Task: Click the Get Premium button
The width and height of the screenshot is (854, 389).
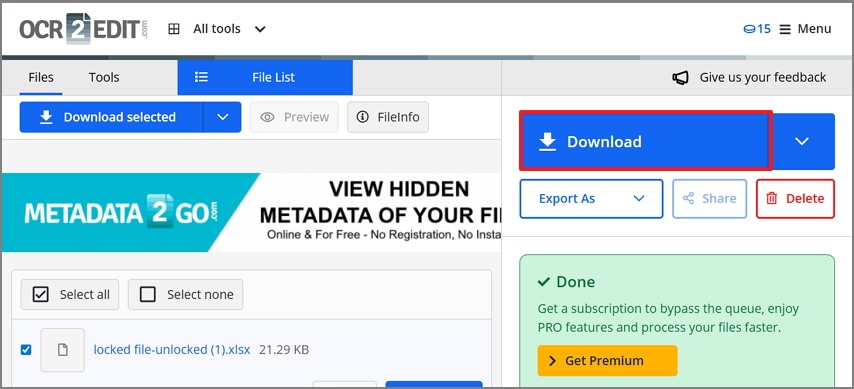Action: pos(607,361)
